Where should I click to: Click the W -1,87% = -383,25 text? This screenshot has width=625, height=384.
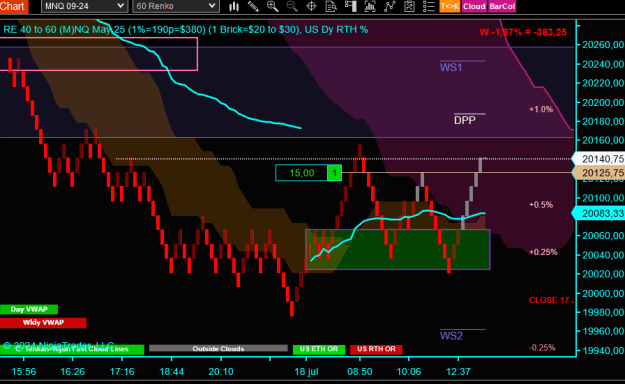(523, 32)
